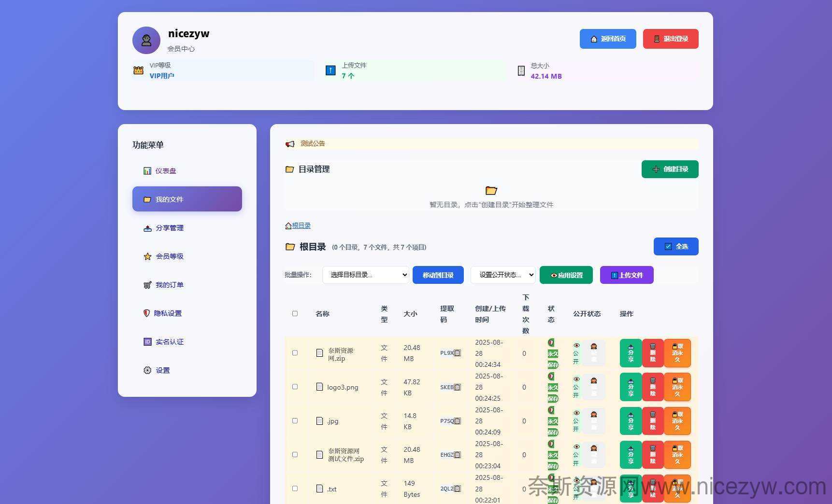Open 分享管理 in the sidebar menu
Viewport: 832px width, 504px height.
169,228
